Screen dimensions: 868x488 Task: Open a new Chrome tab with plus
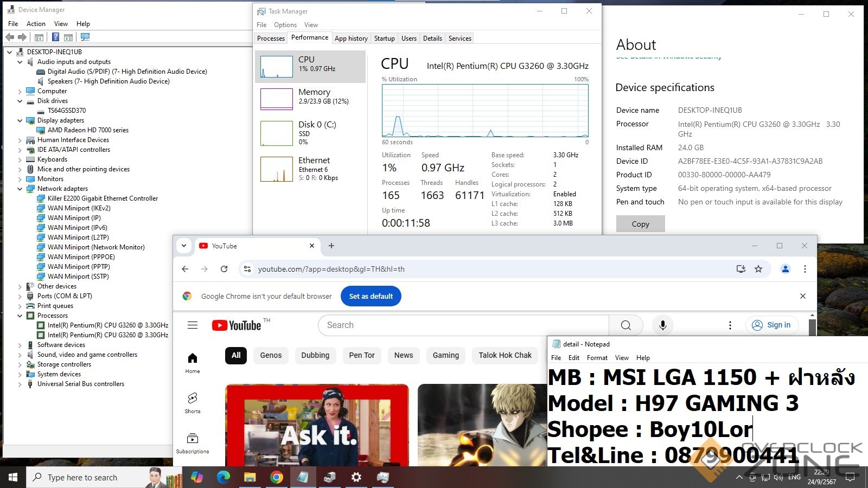[331, 246]
